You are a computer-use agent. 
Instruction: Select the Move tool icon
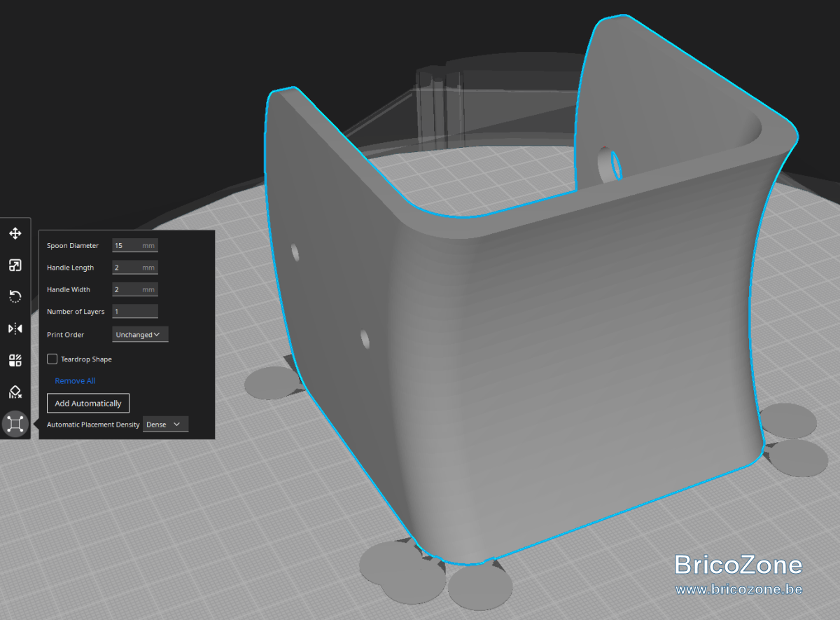(x=15, y=233)
